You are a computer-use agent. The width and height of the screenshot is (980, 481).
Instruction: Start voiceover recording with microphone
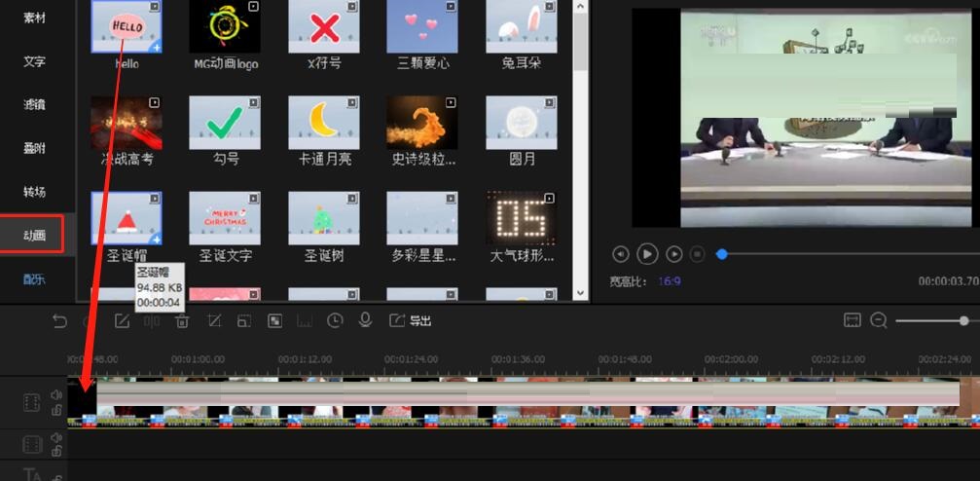365,320
